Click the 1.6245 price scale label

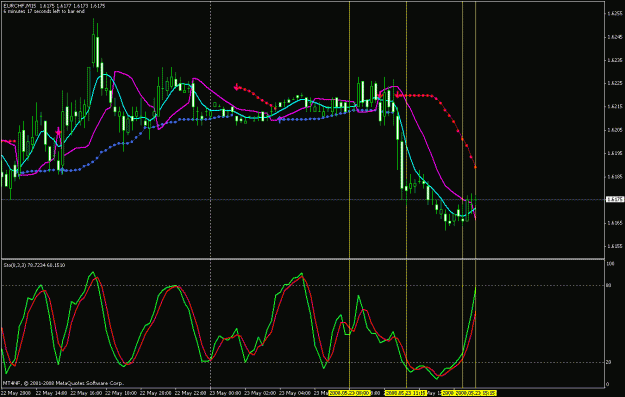(x=615, y=37)
